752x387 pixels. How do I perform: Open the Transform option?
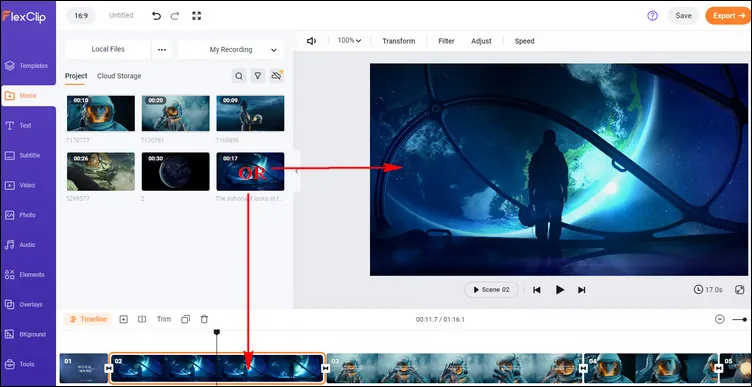point(399,41)
